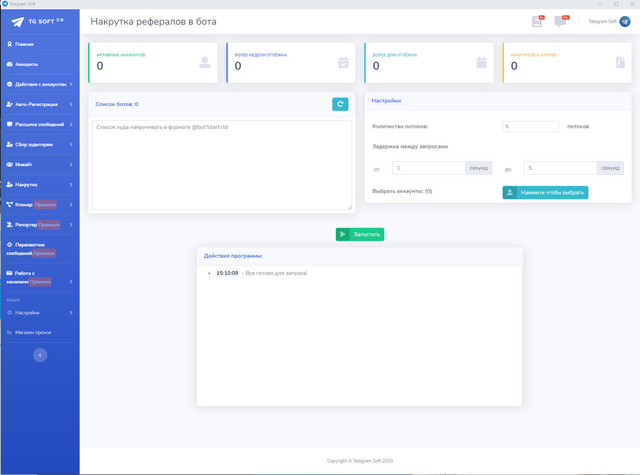Click the delay 'от' seconds input
Viewport: 640px width, 475px height.
[x=429, y=168]
